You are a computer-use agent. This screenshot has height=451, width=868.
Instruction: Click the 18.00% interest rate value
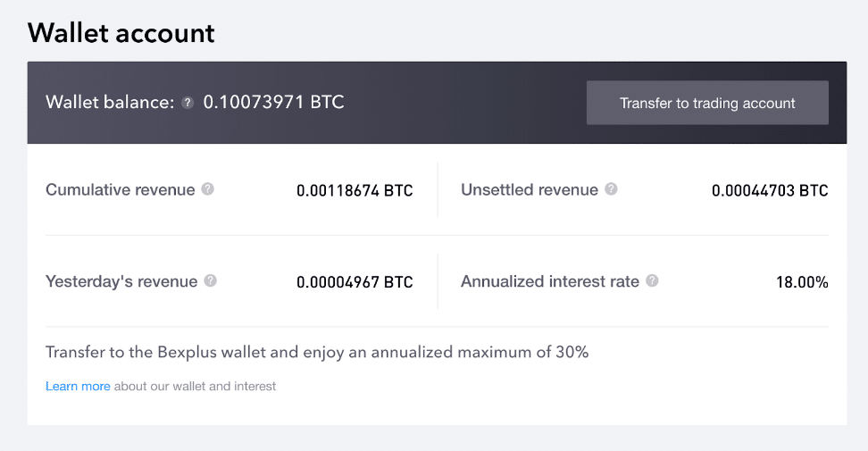click(802, 282)
